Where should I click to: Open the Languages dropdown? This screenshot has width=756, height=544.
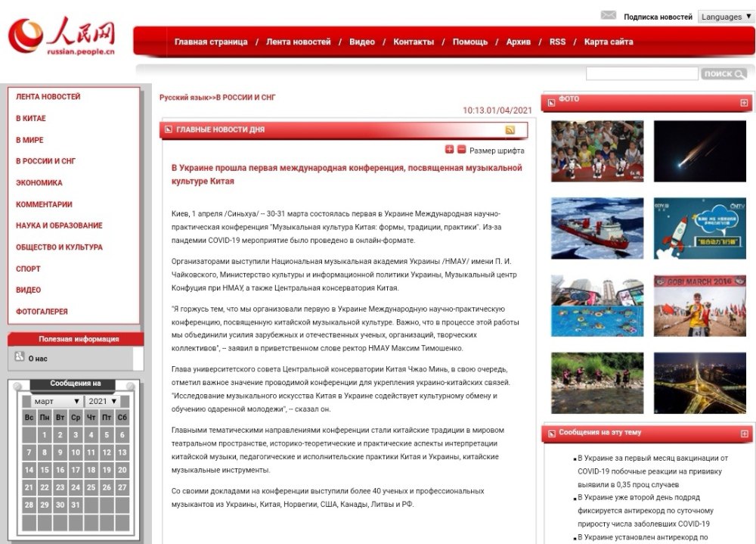point(726,17)
